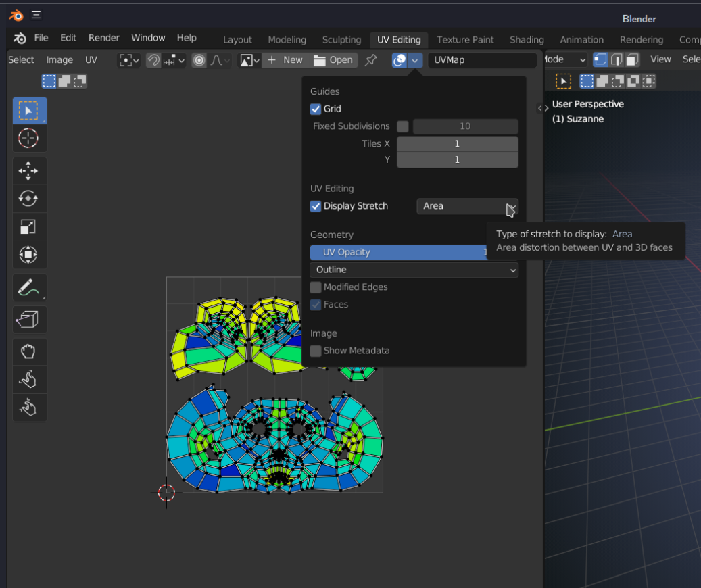Enable the Show Metadata checkbox

click(316, 351)
